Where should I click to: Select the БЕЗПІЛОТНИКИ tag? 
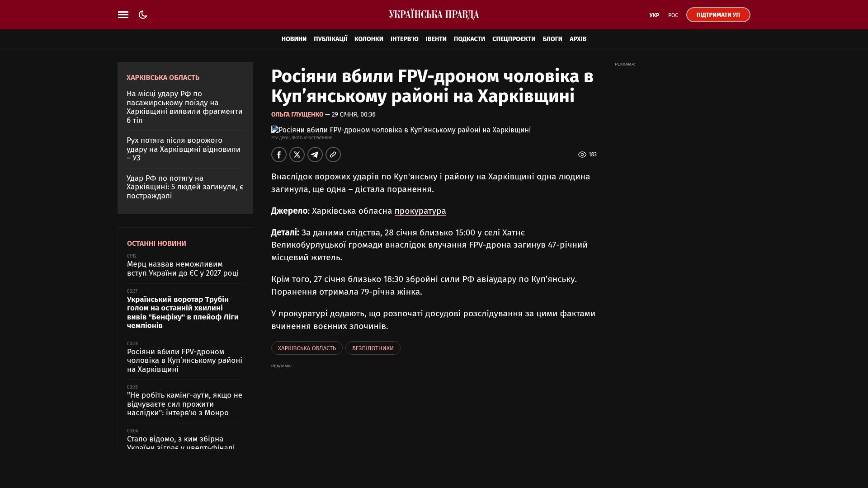coord(373,348)
